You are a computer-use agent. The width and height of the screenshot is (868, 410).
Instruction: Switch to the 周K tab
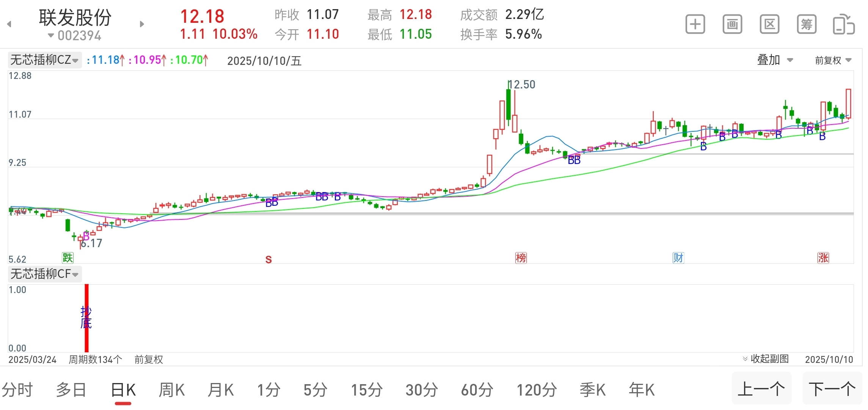point(171,390)
